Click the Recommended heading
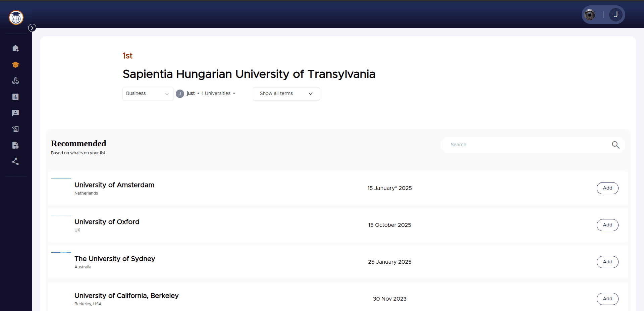 (78, 144)
